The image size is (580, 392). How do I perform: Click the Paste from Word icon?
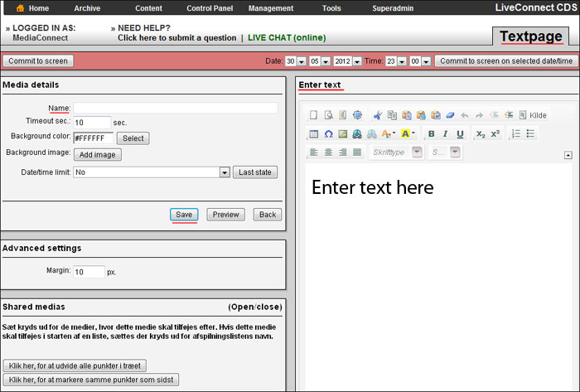(436, 115)
